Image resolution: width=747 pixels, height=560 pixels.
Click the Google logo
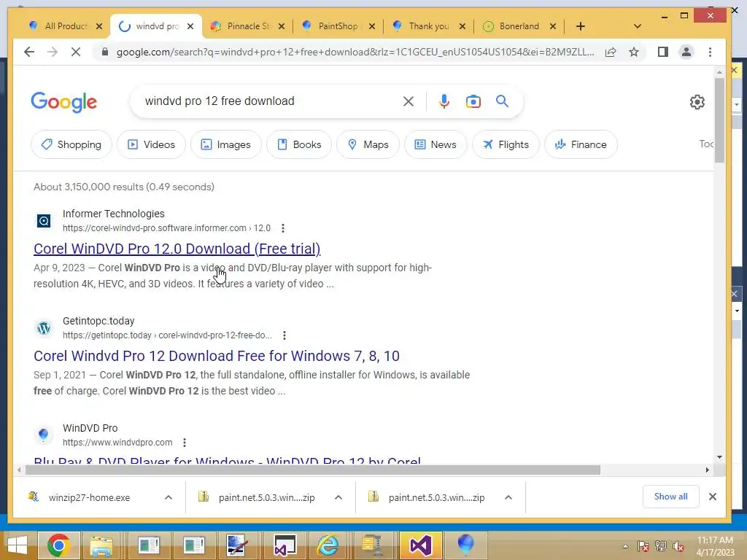(64, 102)
